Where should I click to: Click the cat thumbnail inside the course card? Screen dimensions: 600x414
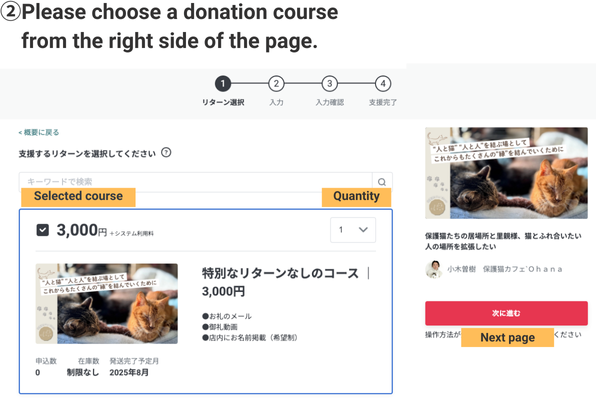click(107, 303)
